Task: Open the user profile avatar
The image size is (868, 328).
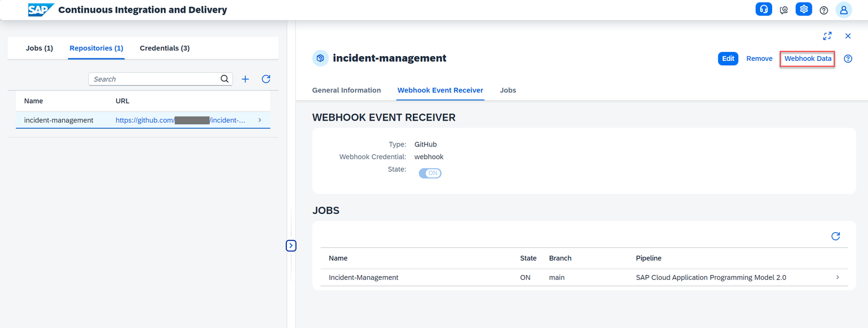Action: (844, 10)
